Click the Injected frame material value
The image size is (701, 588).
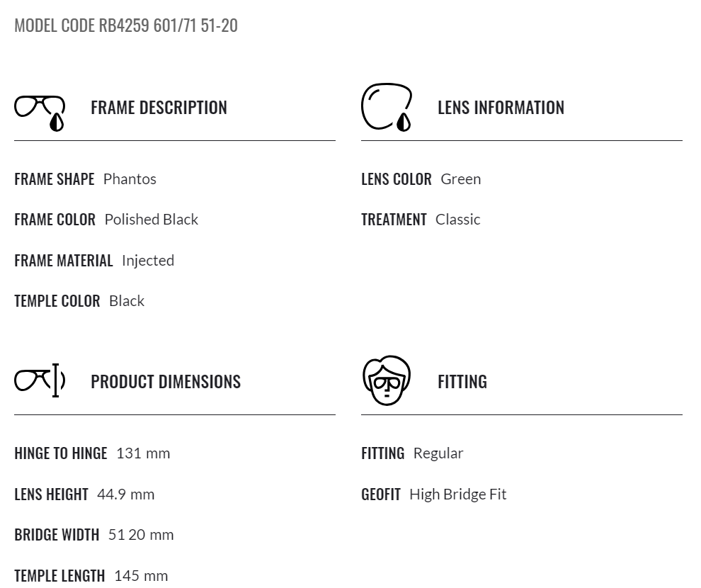(x=148, y=261)
